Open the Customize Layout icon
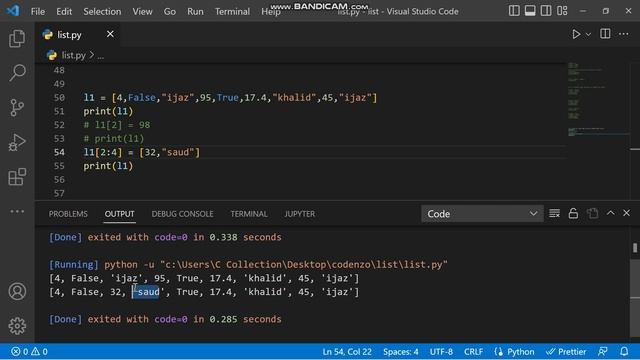Image resolution: width=640 pixels, height=360 pixels. pos(562,11)
